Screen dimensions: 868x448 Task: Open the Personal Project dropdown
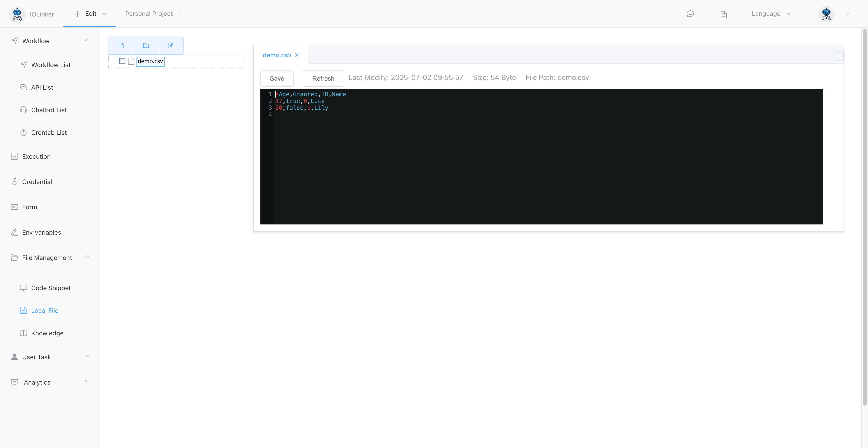154,14
